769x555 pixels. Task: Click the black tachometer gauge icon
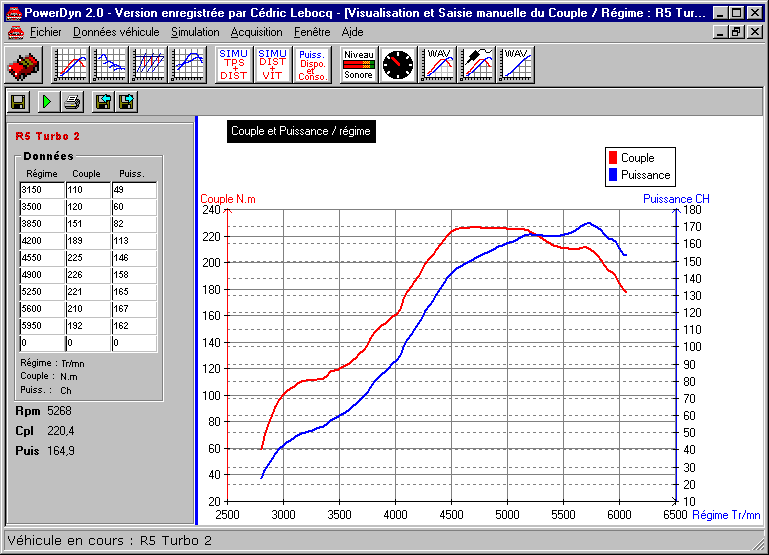[398, 65]
